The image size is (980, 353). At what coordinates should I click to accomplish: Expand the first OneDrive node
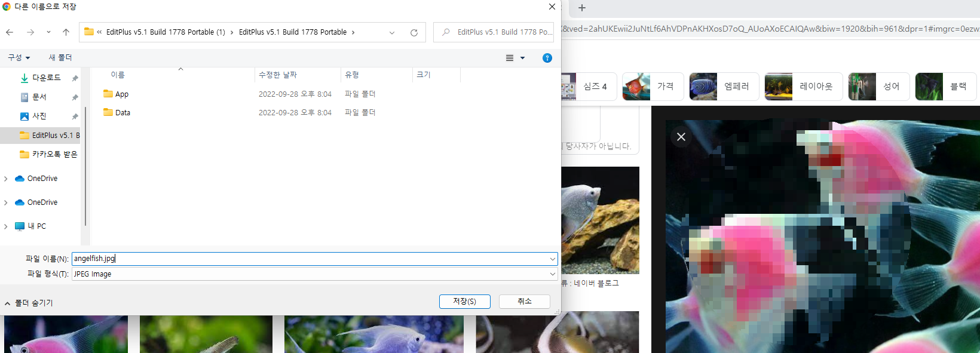point(6,179)
